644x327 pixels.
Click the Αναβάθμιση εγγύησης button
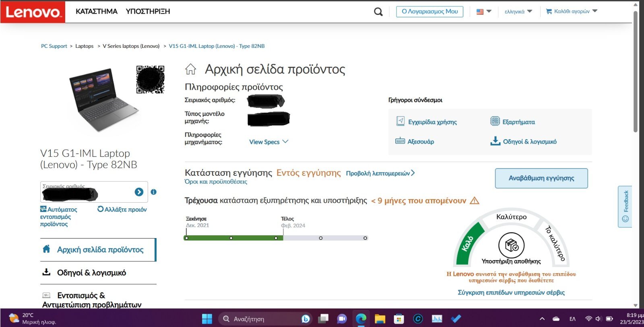point(541,178)
